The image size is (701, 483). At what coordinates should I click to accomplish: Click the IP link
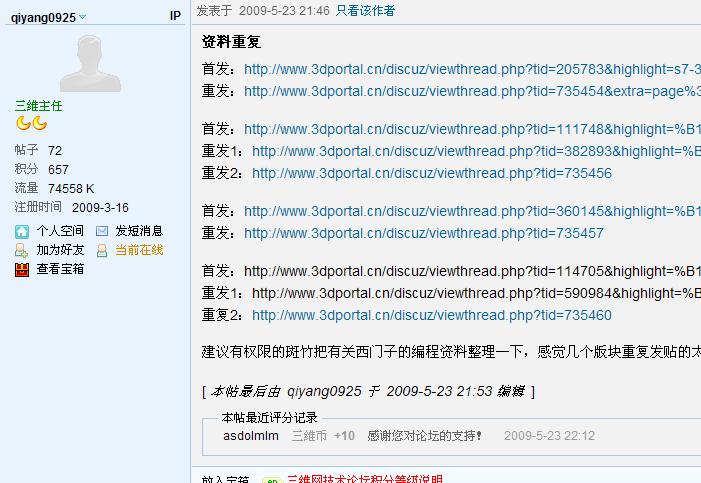(x=175, y=16)
